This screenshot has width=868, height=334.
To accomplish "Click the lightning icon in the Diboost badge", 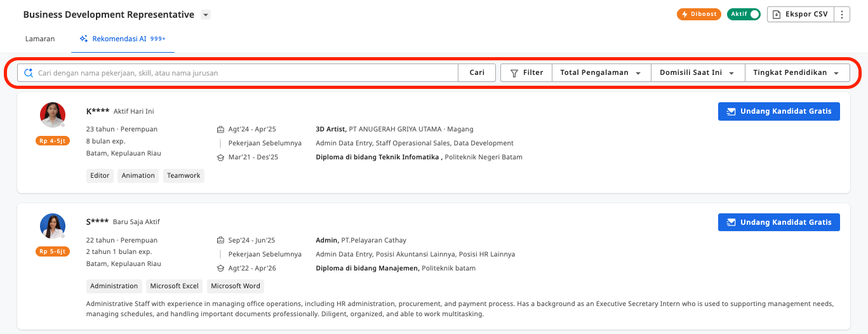I will point(684,14).
